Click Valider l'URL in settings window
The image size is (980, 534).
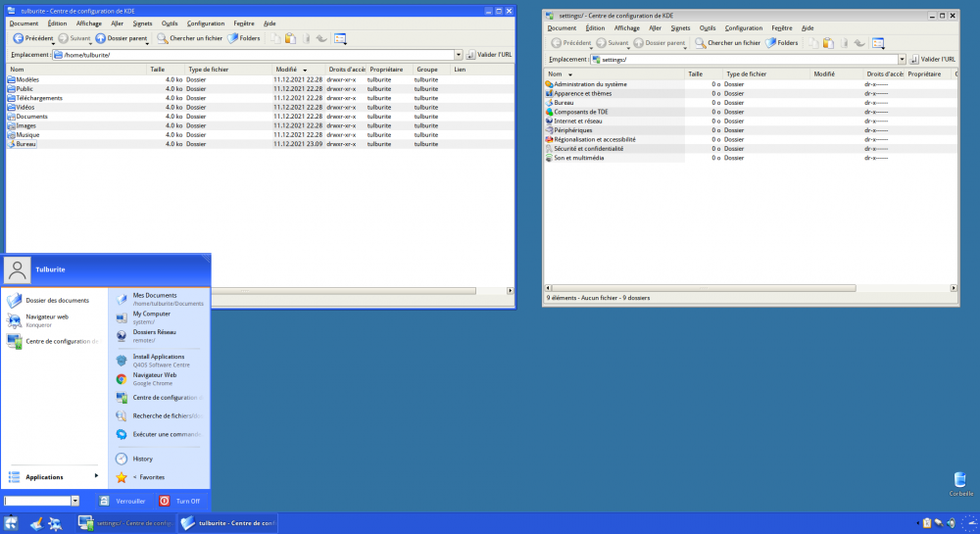(933, 60)
